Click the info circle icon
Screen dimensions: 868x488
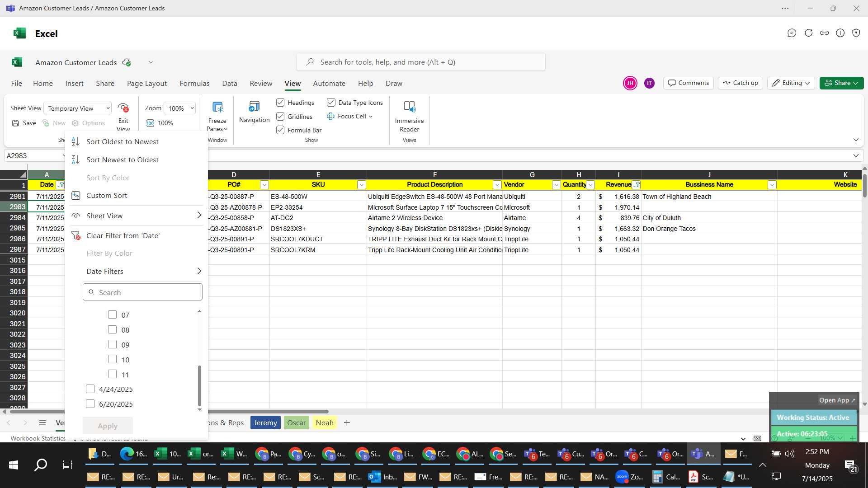point(840,33)
